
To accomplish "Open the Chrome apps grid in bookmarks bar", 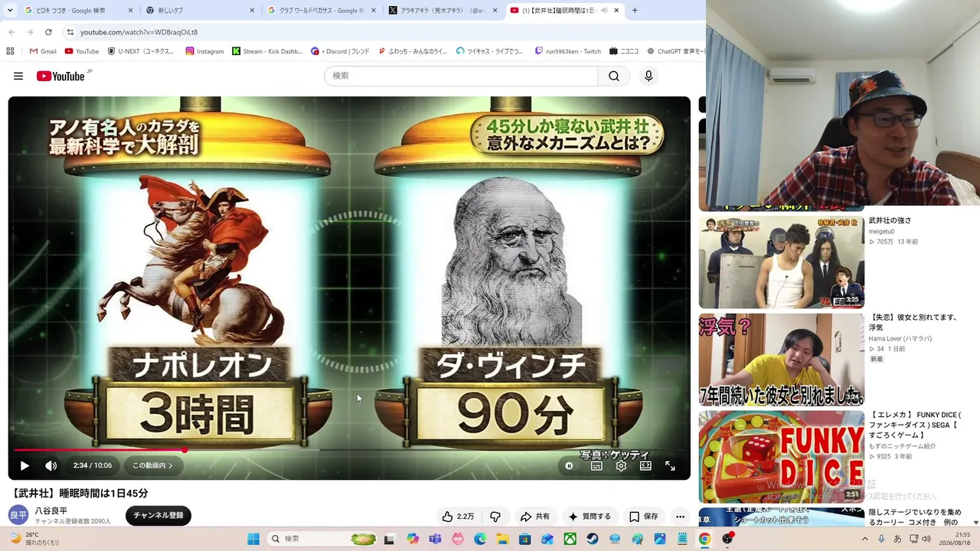I will coord(10,51).
